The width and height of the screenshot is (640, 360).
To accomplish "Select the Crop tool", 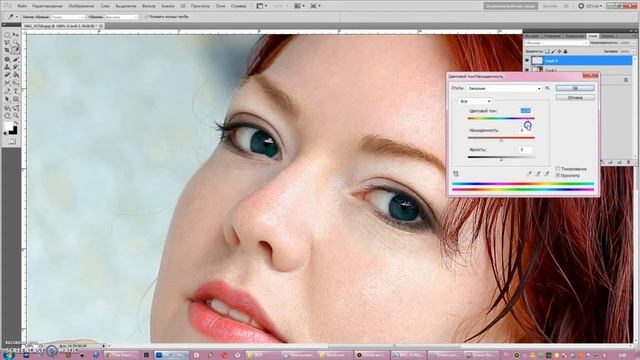I will coord(7,51).
